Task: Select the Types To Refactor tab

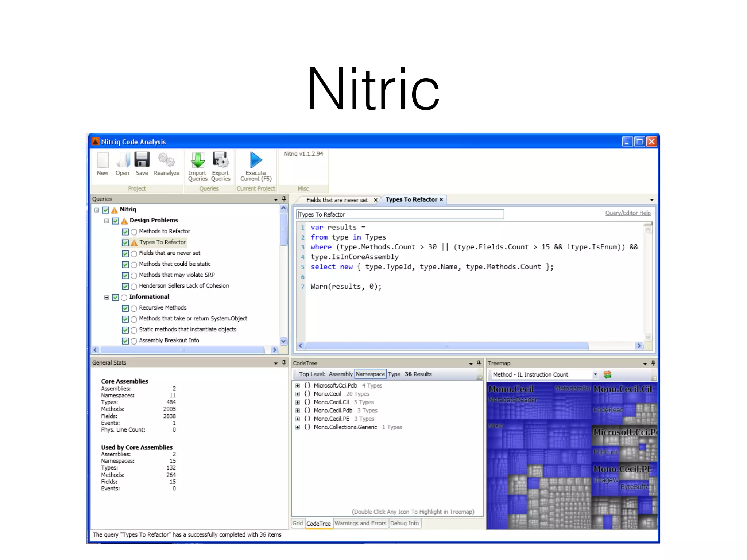Action: [x=411, y=199]
